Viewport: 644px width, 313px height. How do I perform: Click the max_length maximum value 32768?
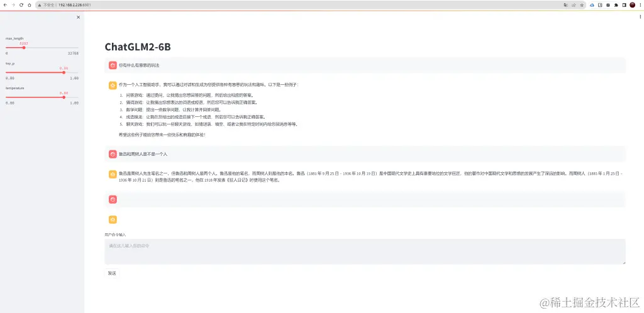click(x=73, y=53)
